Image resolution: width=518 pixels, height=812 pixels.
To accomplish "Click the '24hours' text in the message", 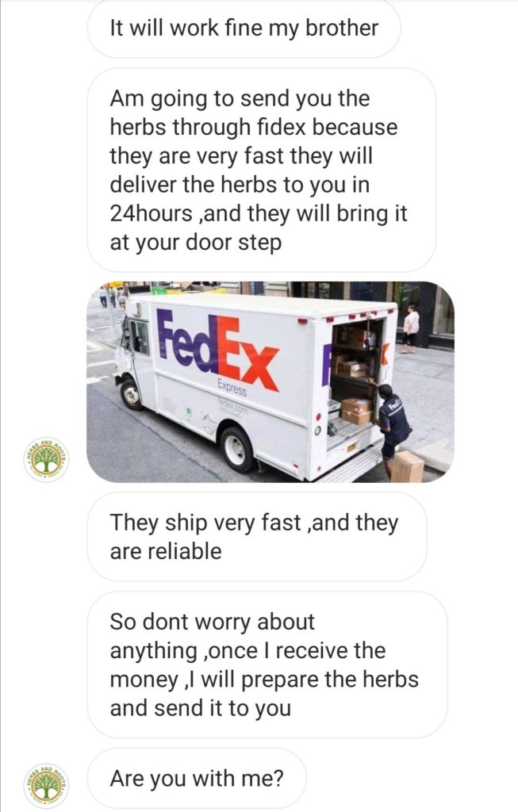I will (x=152, y=213).
